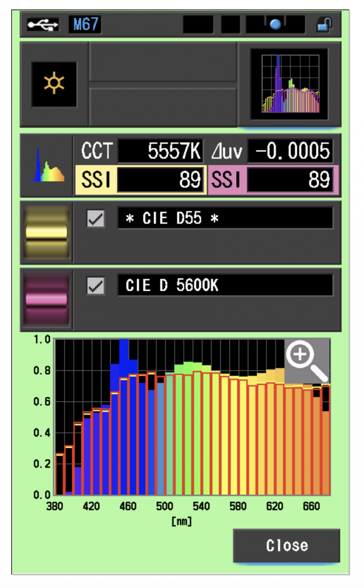Click the pink reference color swatch

pyautogui.click(x=46, y=299)
